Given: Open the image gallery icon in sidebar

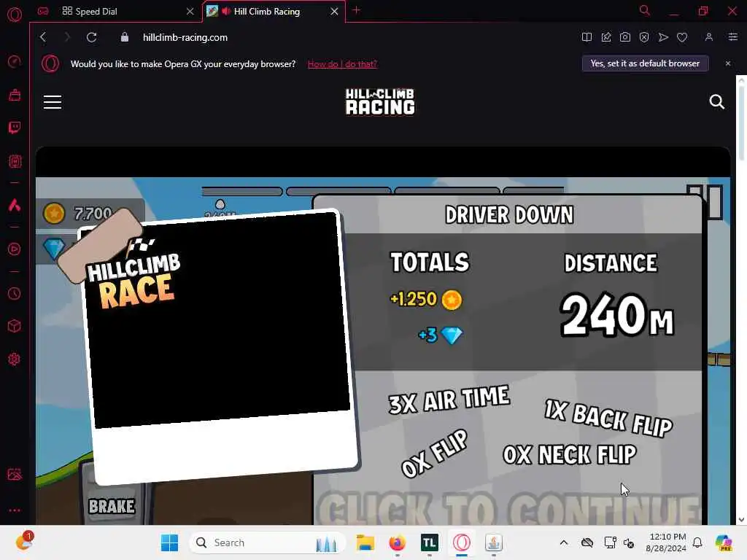Looking at the screenshot, I should [x=15, y=474].
